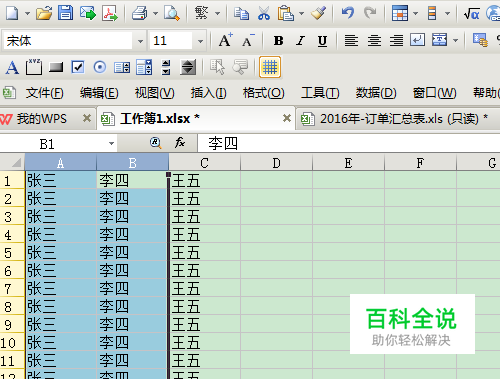Expand the paste options arrow
The width and height of the screenshot is (500, 379).
pos(301,14)
